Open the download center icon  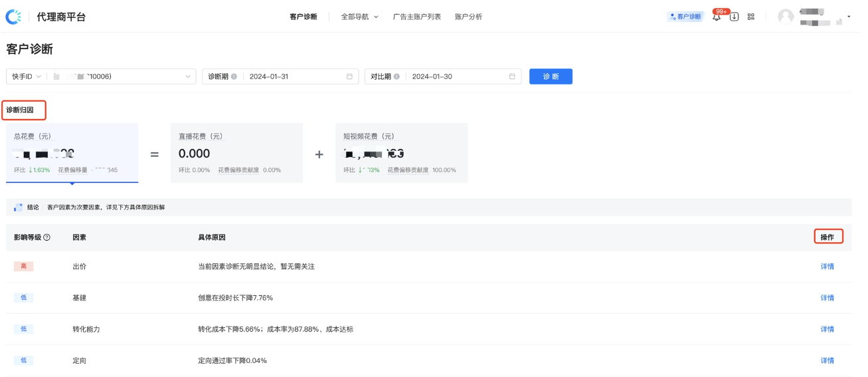click(x=734, y=17)
